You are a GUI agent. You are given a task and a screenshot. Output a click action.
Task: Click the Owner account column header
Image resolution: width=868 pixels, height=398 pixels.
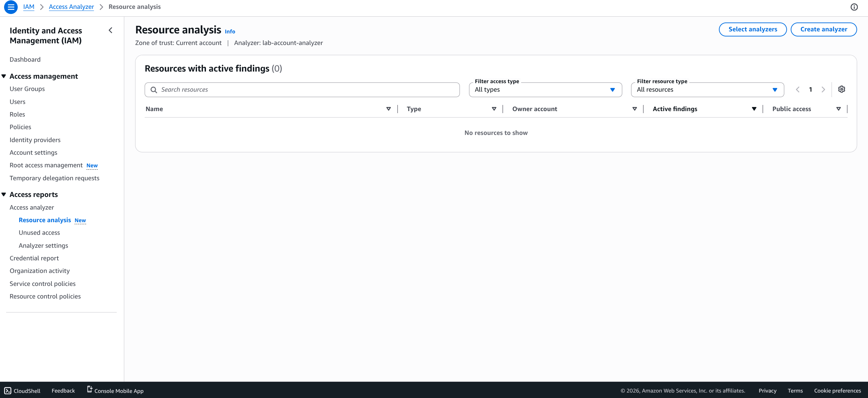tap(534, 109)
